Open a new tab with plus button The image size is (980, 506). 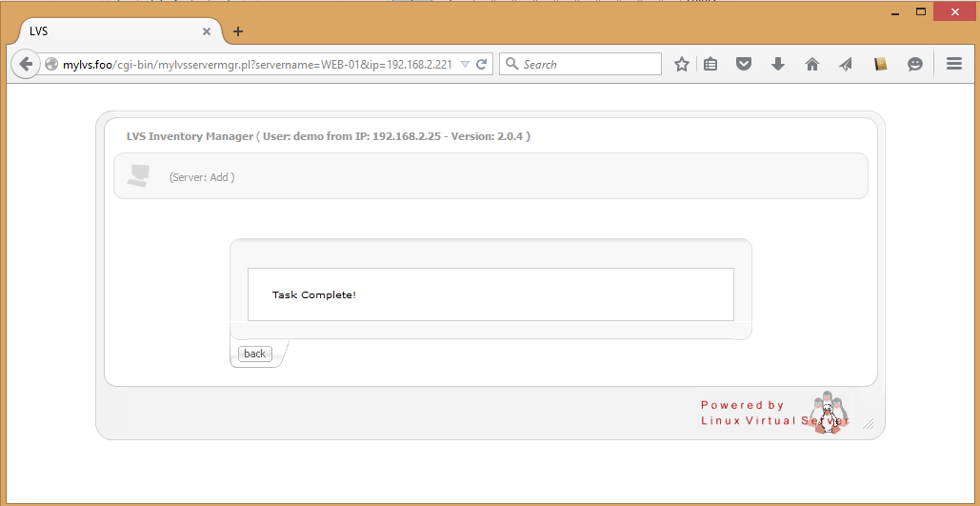click(238, 31)
